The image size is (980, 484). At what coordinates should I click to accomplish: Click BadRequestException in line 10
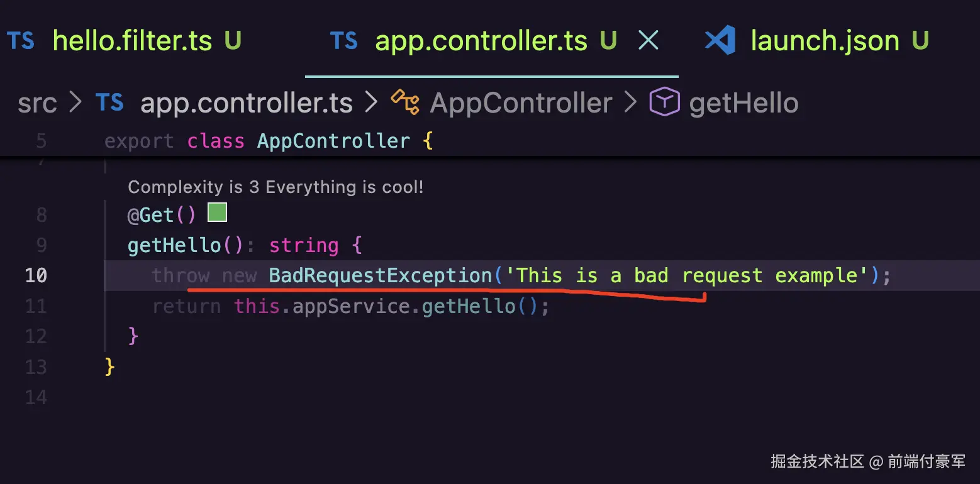[381, 275]
